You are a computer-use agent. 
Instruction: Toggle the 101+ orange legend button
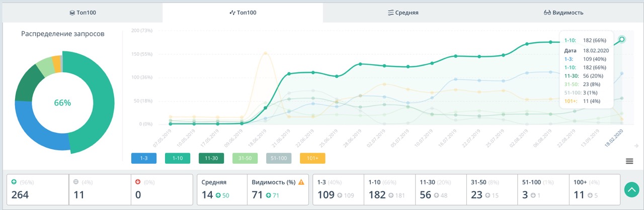pyautogui.click(x=312, y=158)
